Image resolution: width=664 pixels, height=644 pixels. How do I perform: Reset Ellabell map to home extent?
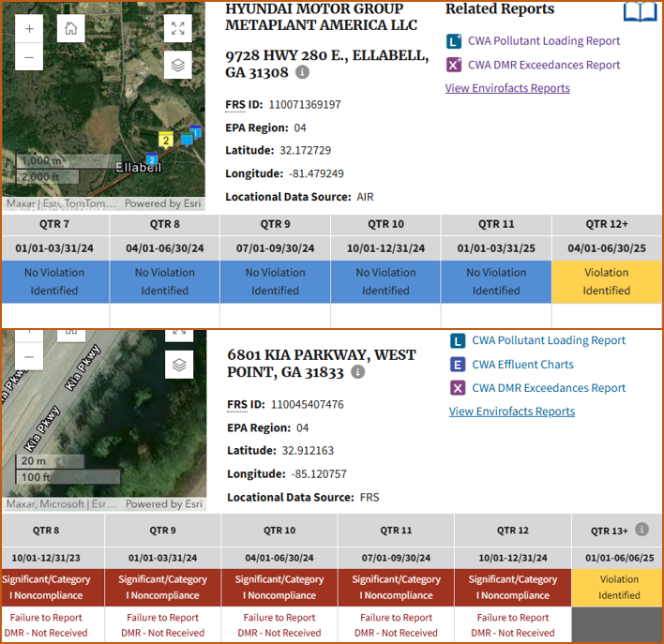(71, 29)
